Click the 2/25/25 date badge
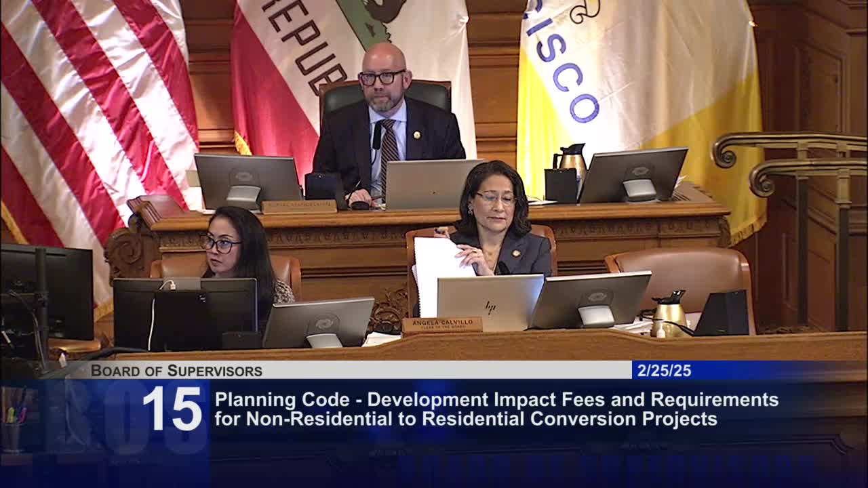The height and width of the screenshot is (488, 868). [664, 371]
